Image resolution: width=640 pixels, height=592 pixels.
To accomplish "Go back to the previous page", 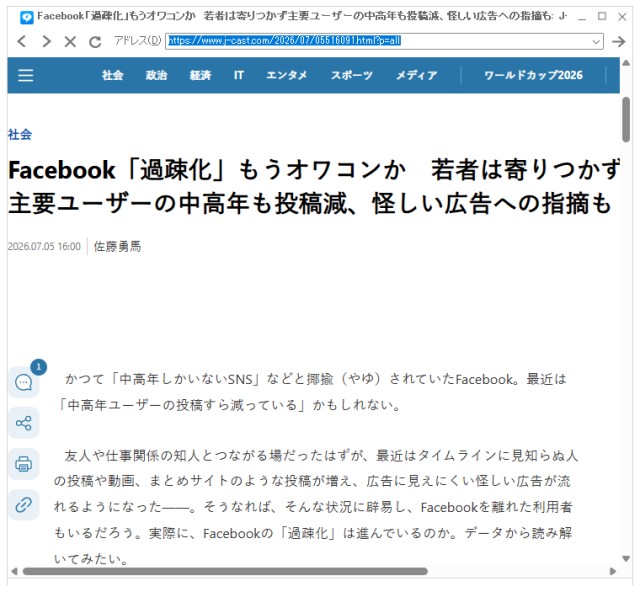I will [22, 41].
